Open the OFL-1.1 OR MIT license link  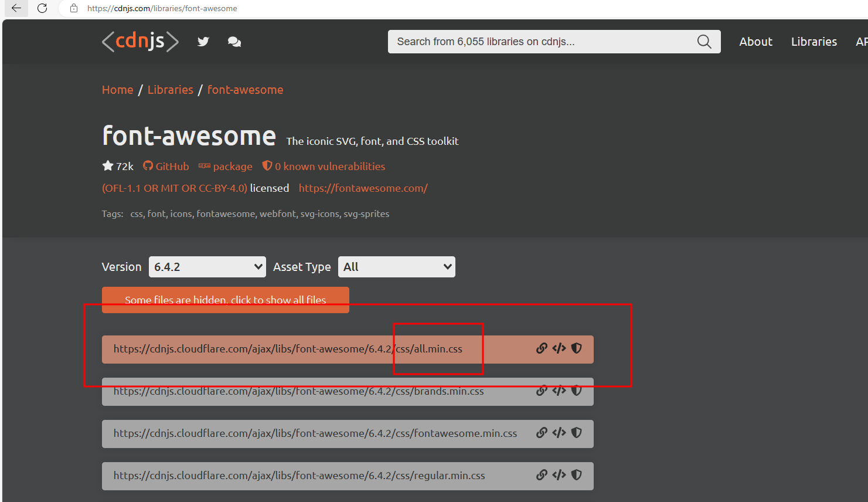point(175,188)
